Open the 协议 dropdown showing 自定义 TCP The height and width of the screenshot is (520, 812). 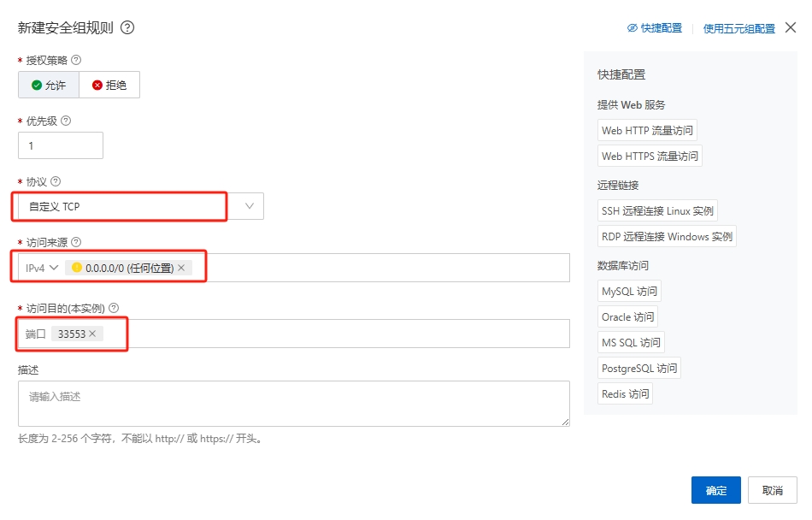[x=250, y=206]
